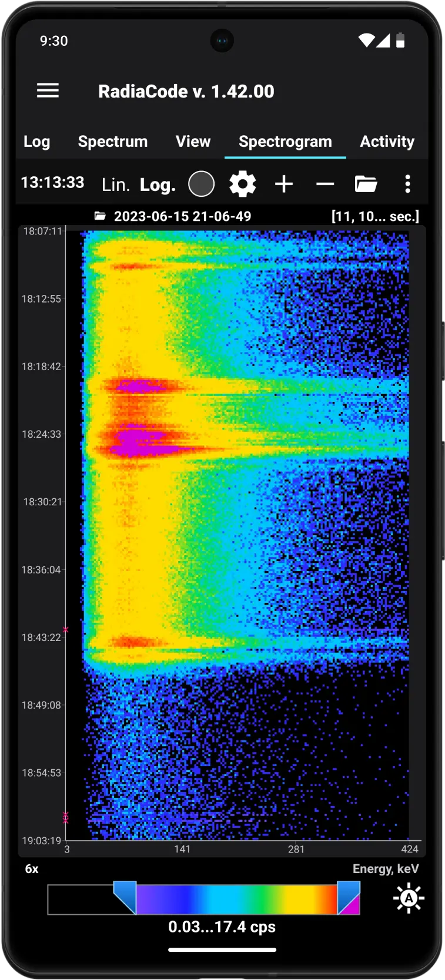
Task: Tap the 18:36:04 time axis label
Action: 41,570
